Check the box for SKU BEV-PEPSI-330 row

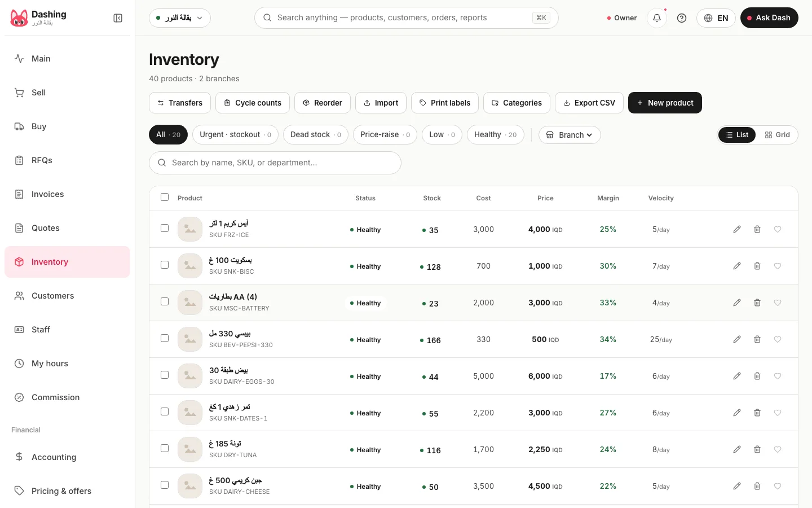[x=165, y=338]
